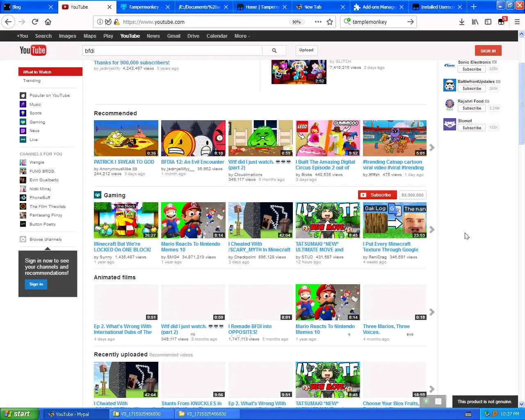Expand the More dropdown in Google bar
525x420 pixels.
coord(242,36)
